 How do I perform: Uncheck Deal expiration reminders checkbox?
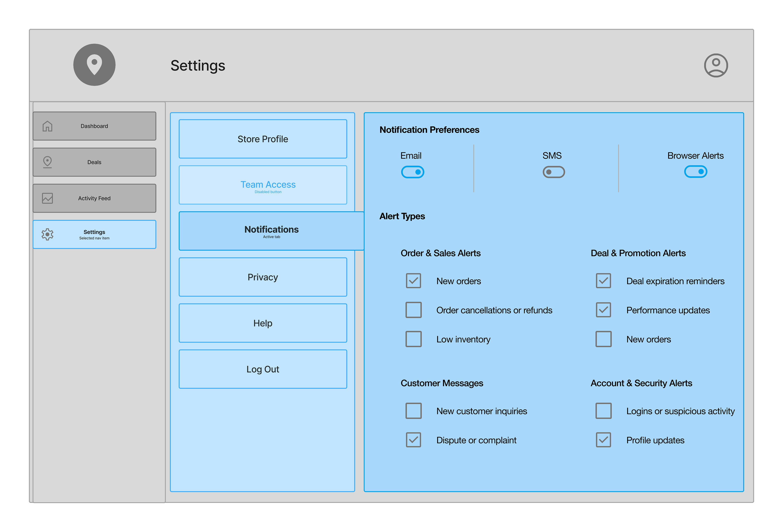(x=603, y=281)
